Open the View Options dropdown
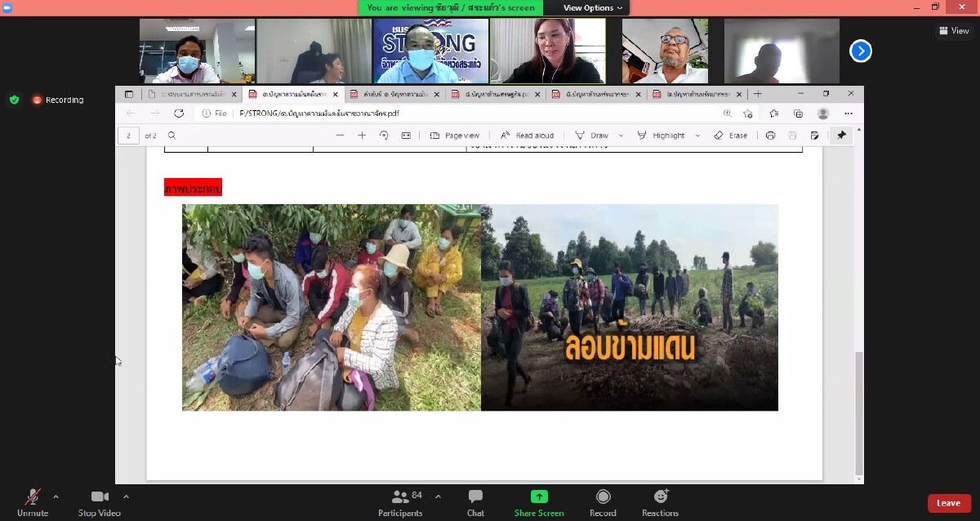 594,7
